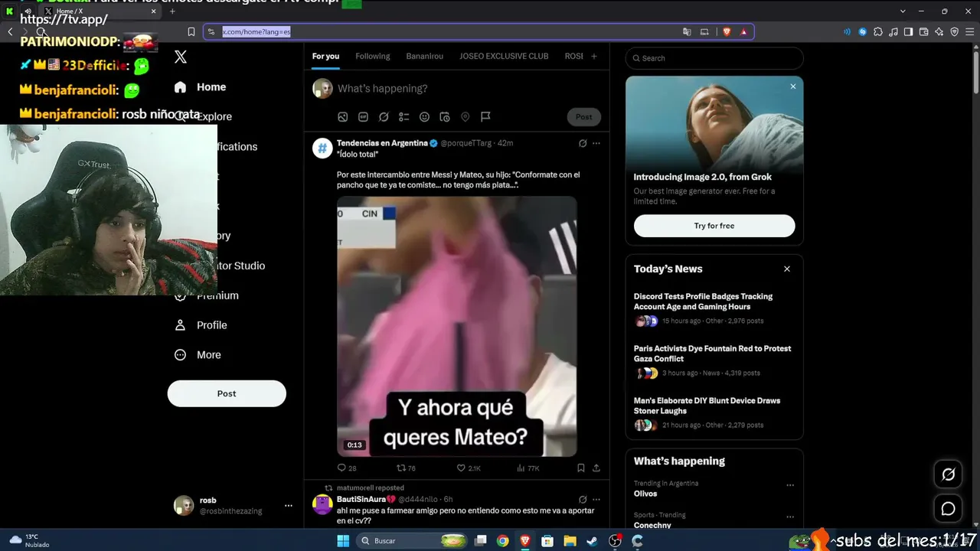Image resolution: width=980 pixels, height=551 pixels.
Task: Open Discord Tests Profile Badges news story
Action: pos(703,302)
